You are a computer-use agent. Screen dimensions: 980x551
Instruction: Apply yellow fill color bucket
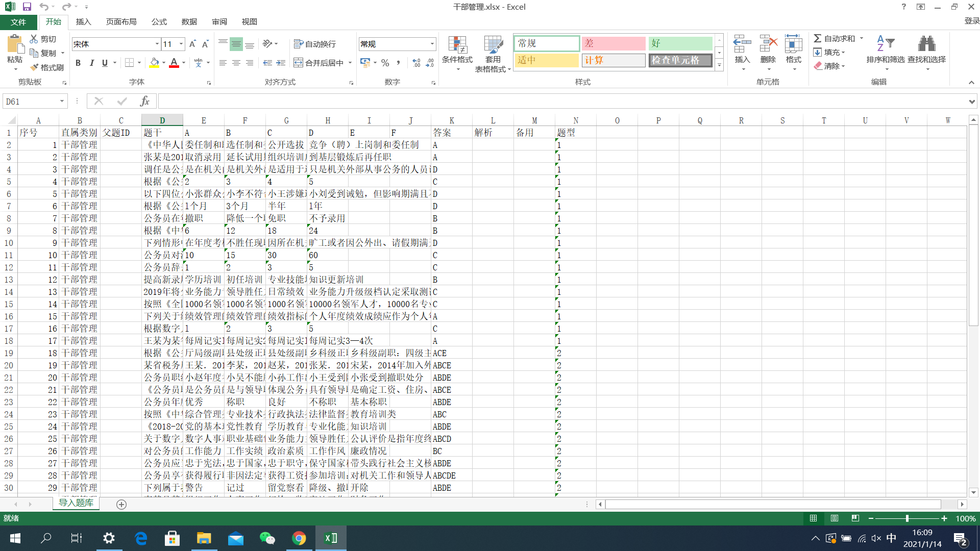point(154,63)
